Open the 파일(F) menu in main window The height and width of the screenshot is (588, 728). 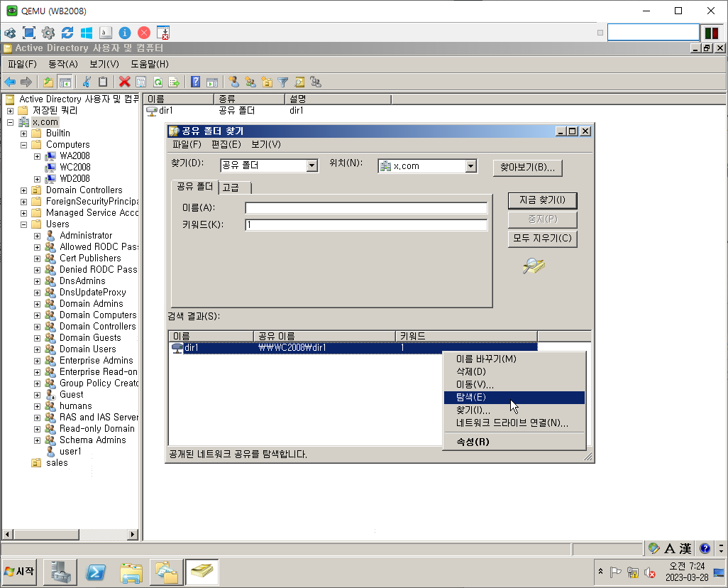[22, 64]
